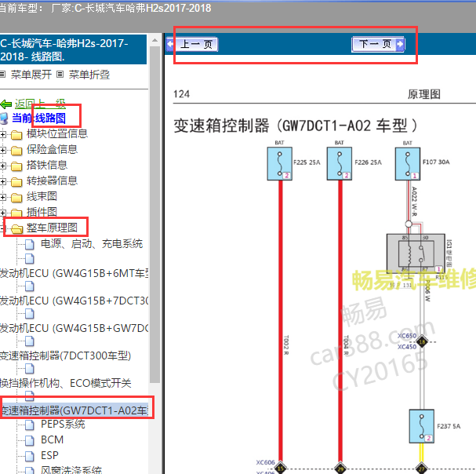Expand the 保险盒信息 folder node
The width and height of the screenshot is (476, 474).
(x=2, y=150)
